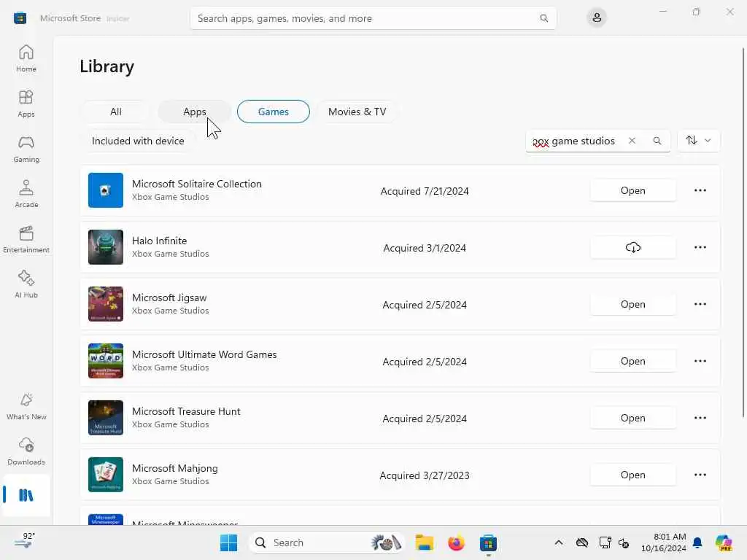
Task: Open AI Hub from the sidebar
Action: pyautogui.click(x=26, y=284)
